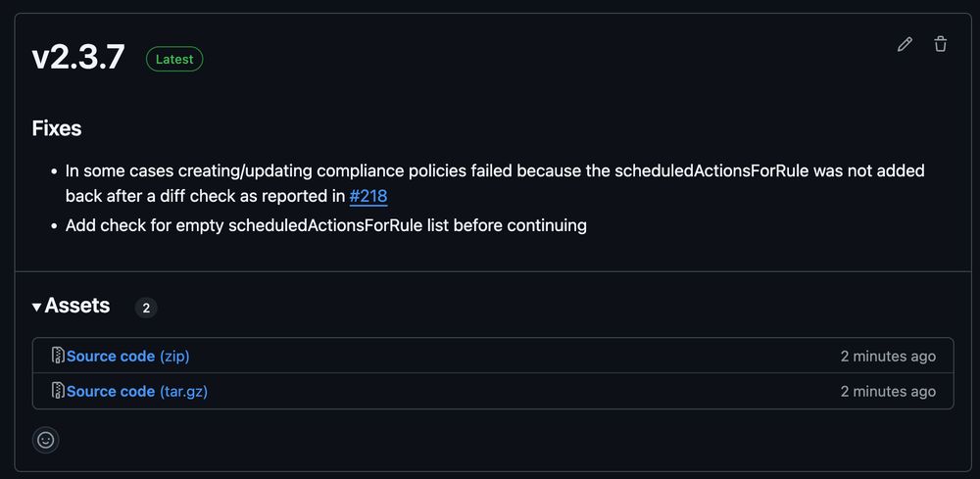
Task: Open the smiley add reaction picker
Action: point(46,440)
